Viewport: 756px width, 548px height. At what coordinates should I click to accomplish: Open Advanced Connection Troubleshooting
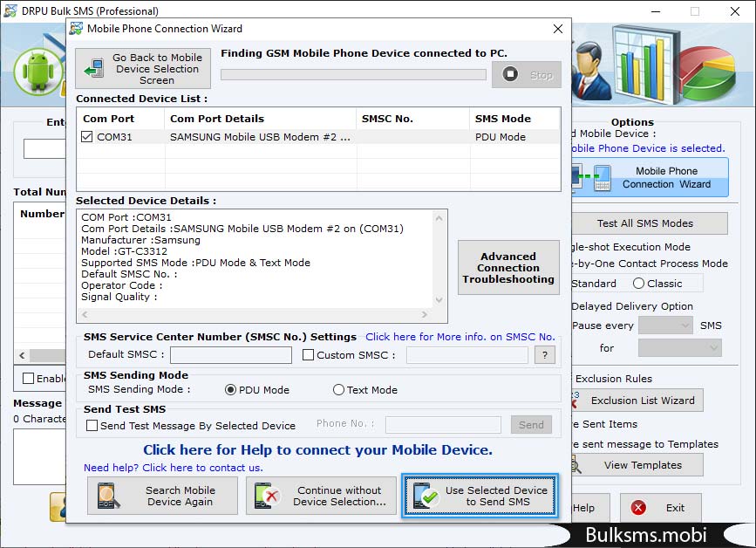coord(508,268)
